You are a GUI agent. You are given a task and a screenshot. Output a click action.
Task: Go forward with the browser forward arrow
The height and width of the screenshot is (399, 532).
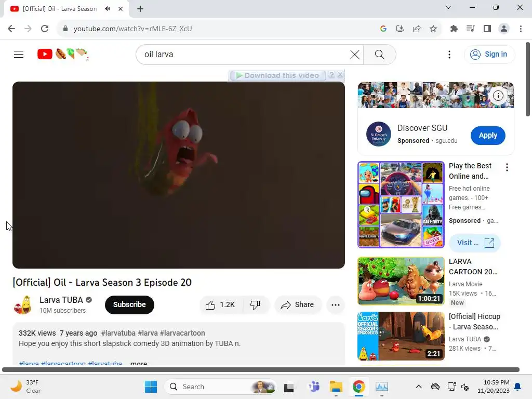point(28,29)
